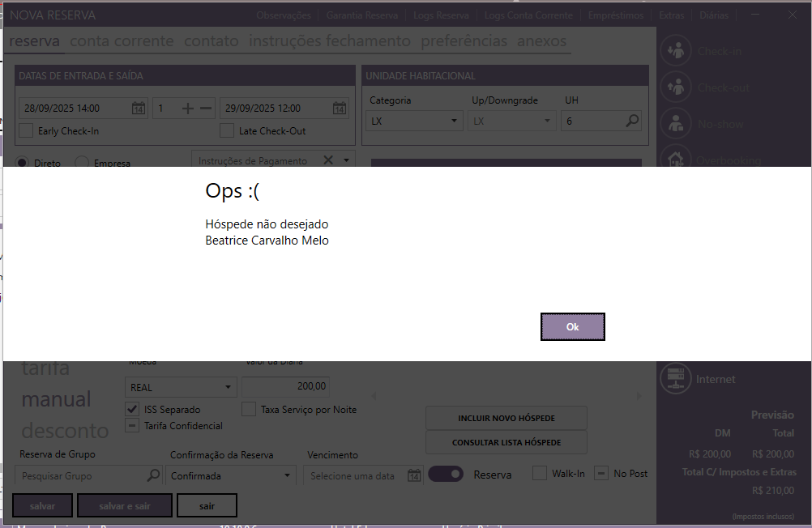Click the No-show icon in right sidebar

pyautogui.click(x=674, y=124)
